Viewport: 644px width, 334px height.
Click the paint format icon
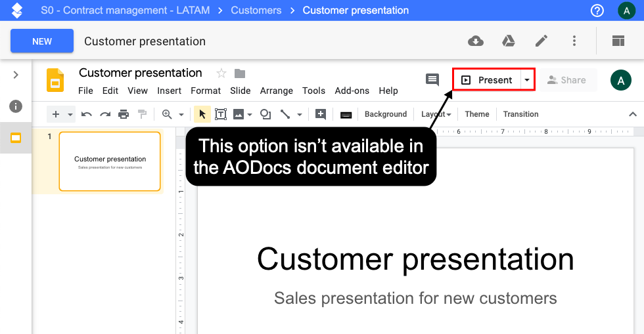click(142, 114)
